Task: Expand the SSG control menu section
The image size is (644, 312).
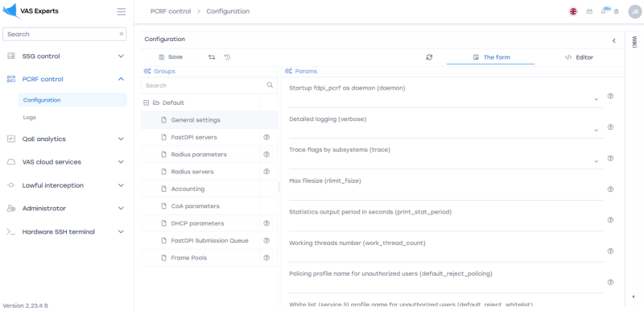Action: tap(67, 56)
